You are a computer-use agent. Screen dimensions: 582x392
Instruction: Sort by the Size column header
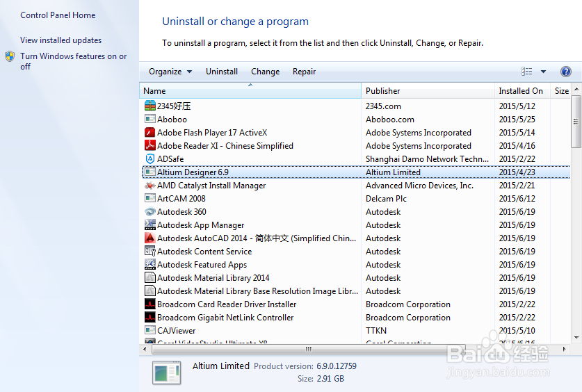[x=561, y=91]
